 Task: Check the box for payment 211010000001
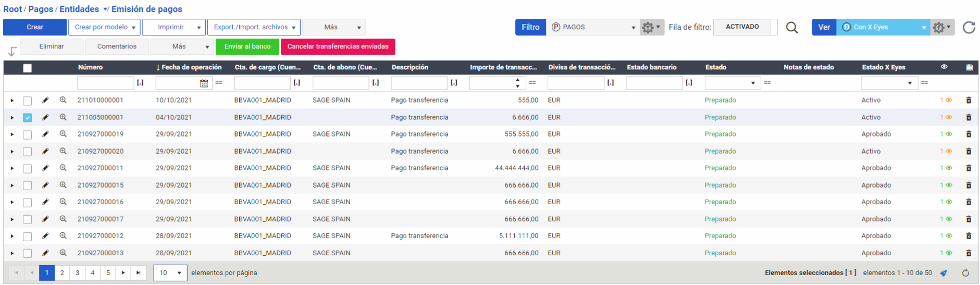pyautogui.click(x=28, y=101)
